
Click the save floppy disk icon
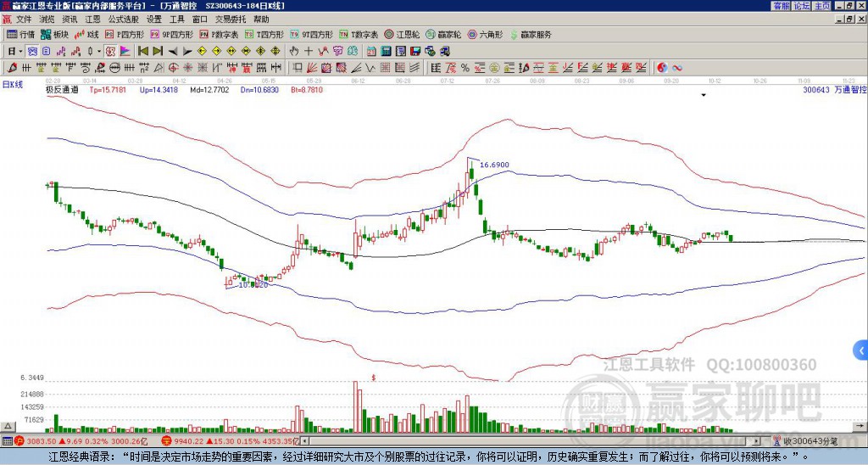click(x=415, y=52)
